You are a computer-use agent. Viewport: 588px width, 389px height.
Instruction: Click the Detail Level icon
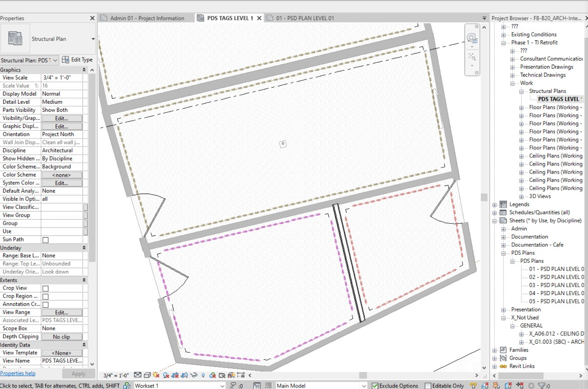(138, 375)
